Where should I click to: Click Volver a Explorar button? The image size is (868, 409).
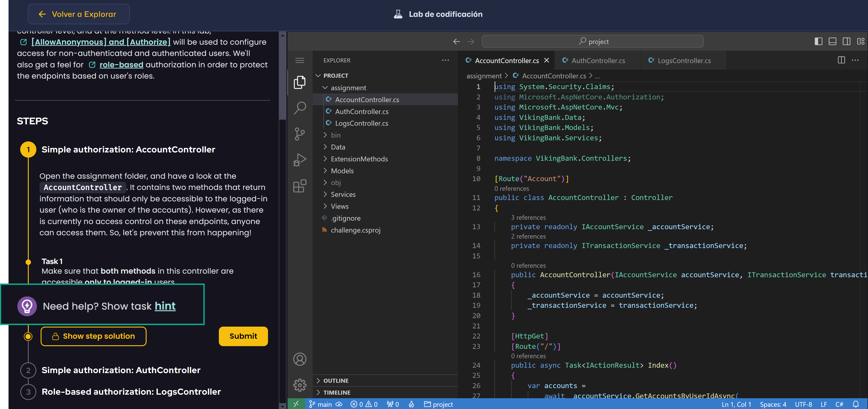tap(79, 14)
